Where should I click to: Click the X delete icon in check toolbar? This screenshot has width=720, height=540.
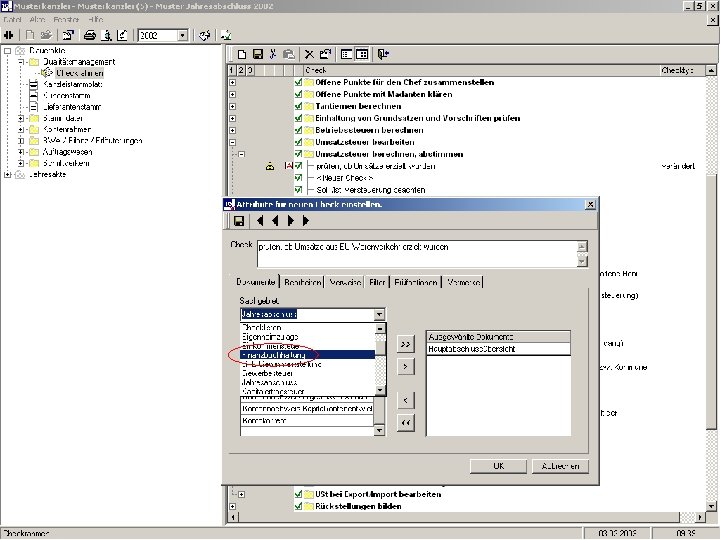(309, 54)
